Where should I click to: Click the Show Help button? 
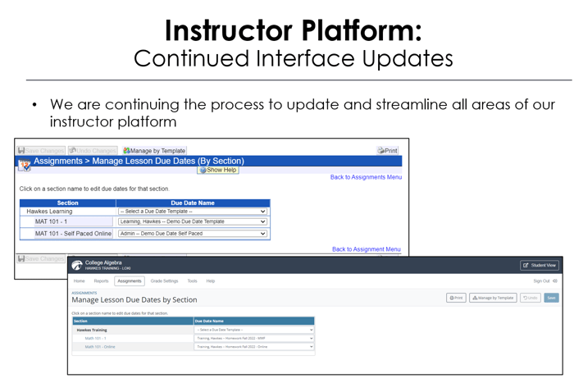tap(218, 170)
